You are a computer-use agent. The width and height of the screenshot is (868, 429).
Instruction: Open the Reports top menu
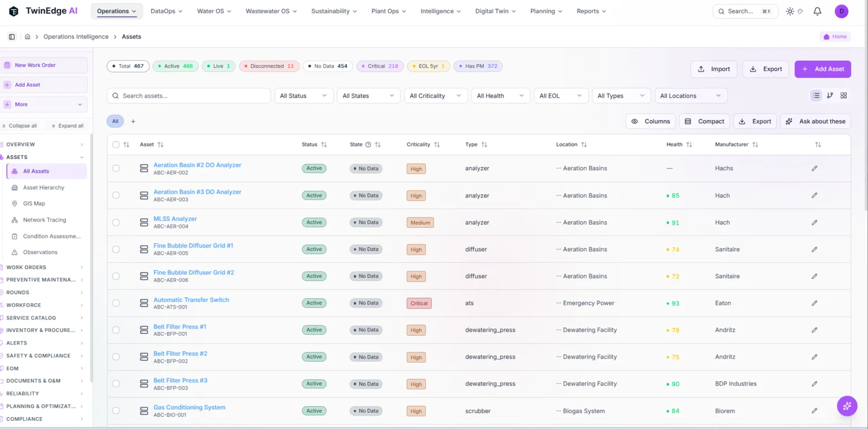[x=591, y=11]
